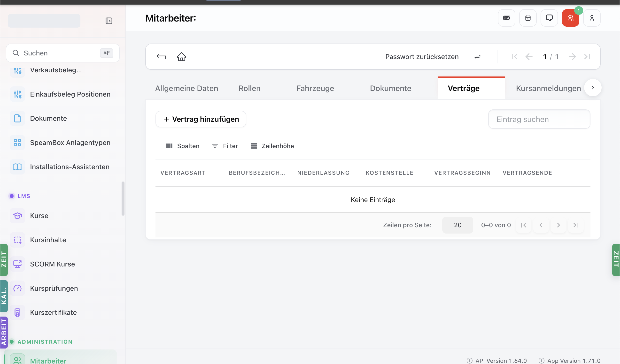Switch to Rollen tab
The width and height of the screenshot is (620, 364).
pos(249,88)
